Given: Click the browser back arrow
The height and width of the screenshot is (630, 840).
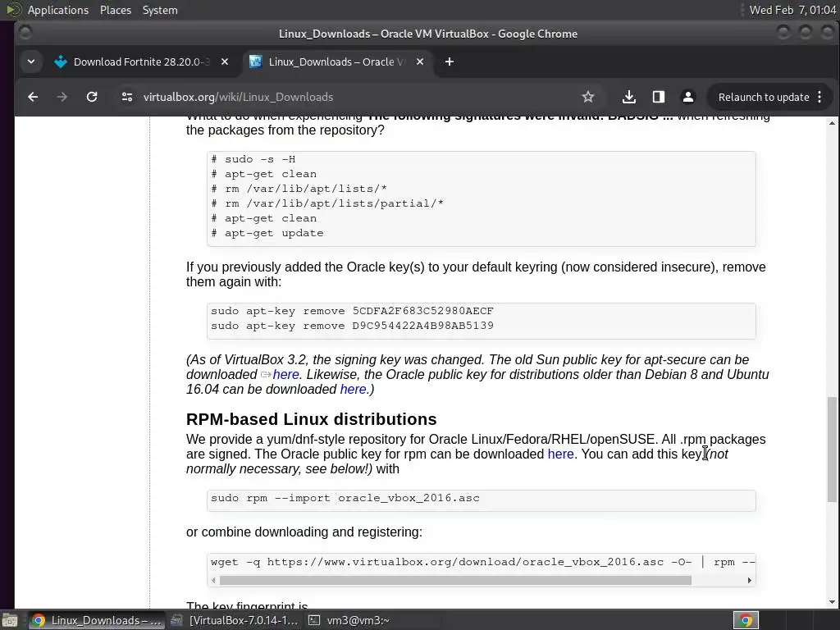Looking at the screenshot, I should point(33,97).
